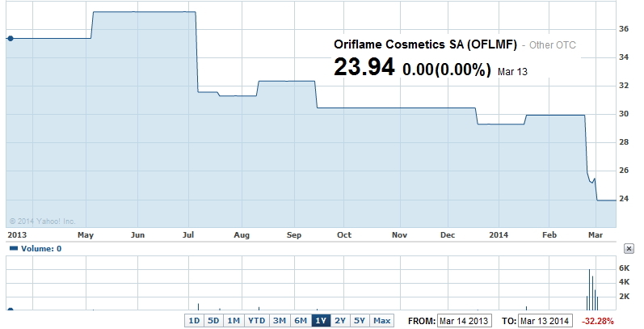
Task: Select the 1D time range
Action: [194, 321]
